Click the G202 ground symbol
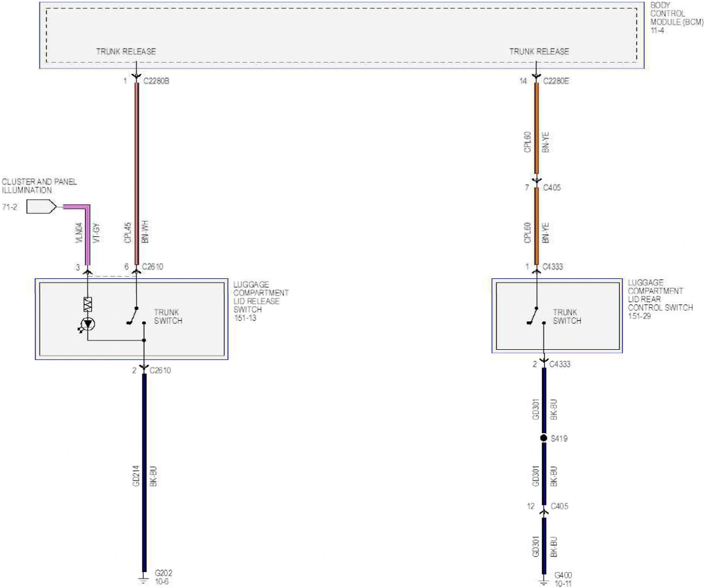This screenshot has width=705, height=588. click(144, 578)
